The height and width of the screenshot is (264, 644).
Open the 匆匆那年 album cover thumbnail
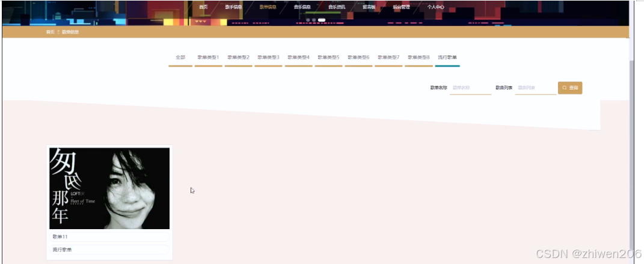pos(109,188)
